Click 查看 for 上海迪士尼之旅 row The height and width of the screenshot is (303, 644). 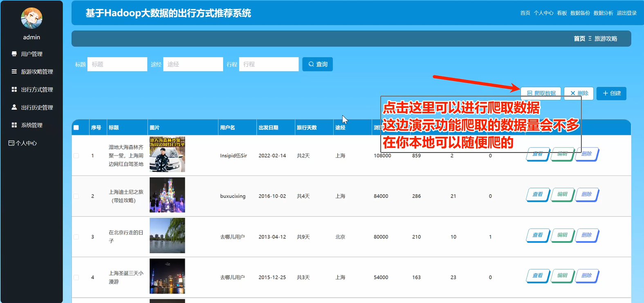[x=538, y=195]
